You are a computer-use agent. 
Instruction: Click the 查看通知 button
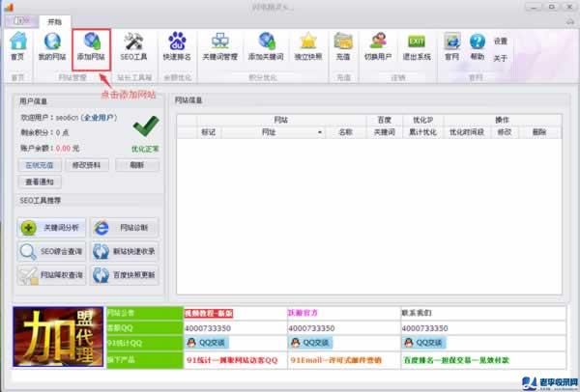coord(40,182)
